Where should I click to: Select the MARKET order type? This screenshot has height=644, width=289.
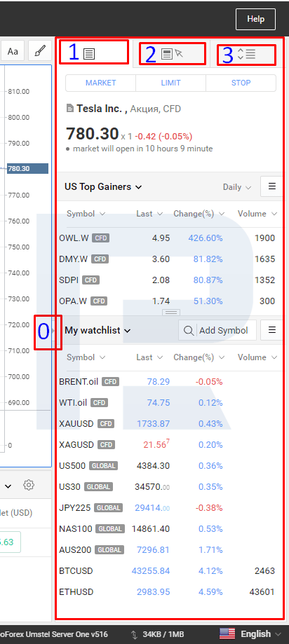(101, 83)
